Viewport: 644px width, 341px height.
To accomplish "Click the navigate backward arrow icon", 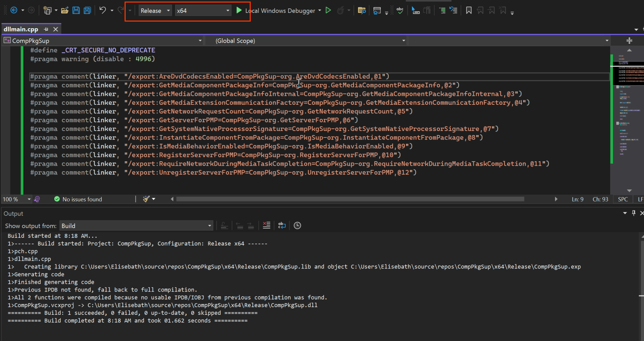I will pyautogui.click(x=14, y=10).
